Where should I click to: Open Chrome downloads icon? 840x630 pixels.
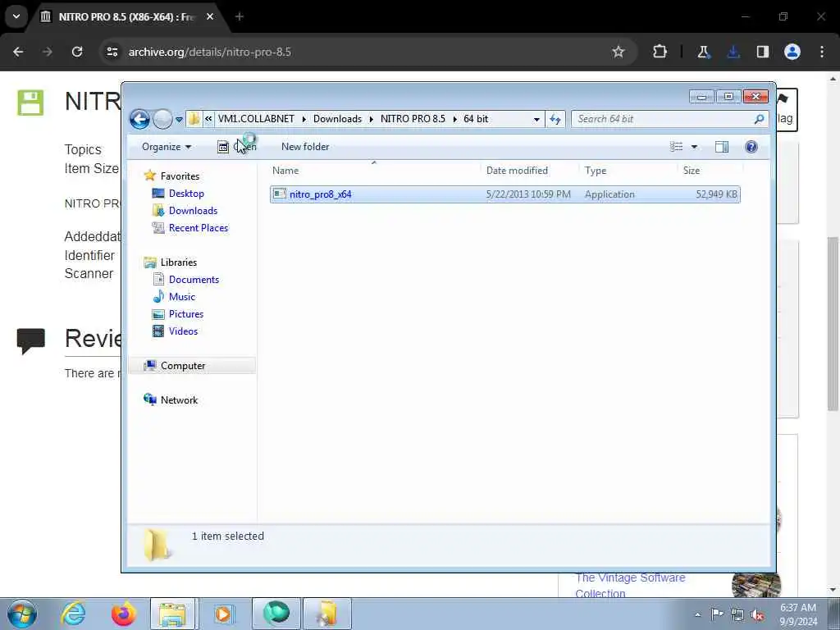733,52
